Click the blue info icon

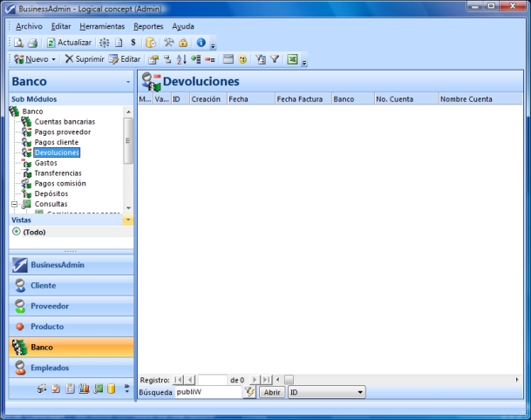point(201,42)
